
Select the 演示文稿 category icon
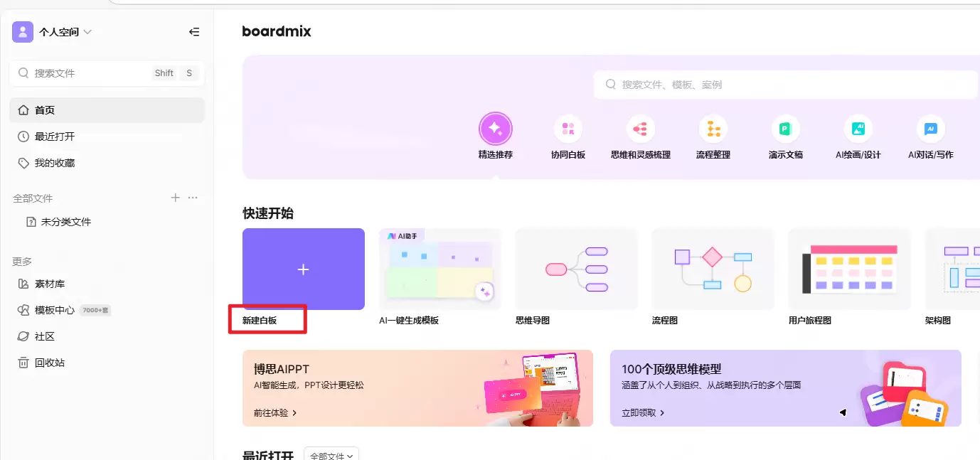786,129
